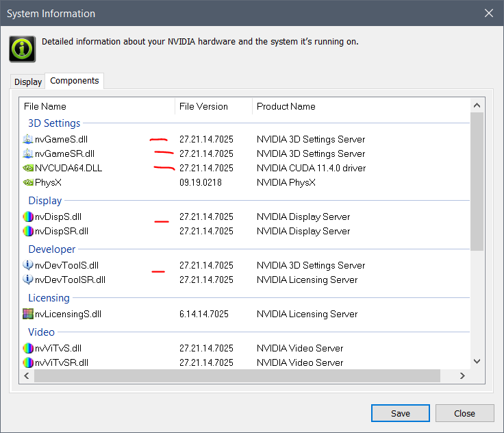Sort by File Name column header
This screenshot has height=433, width=504.
[97, 106]
